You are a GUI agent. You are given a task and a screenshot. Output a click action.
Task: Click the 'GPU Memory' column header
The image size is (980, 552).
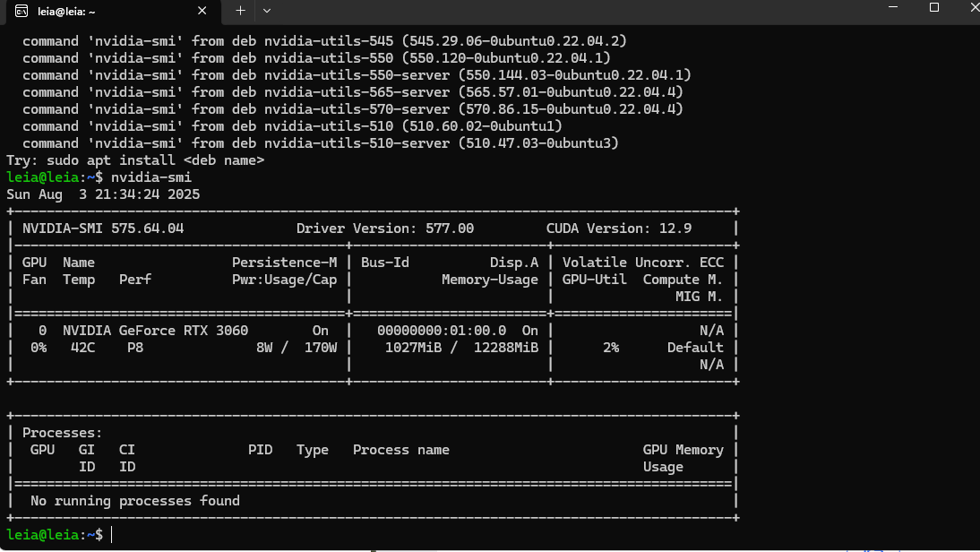(683, 450)
